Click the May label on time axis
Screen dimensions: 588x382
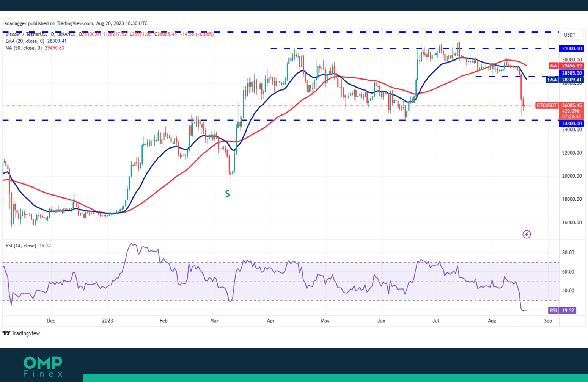pyautogui.click(x=325, y=321)
